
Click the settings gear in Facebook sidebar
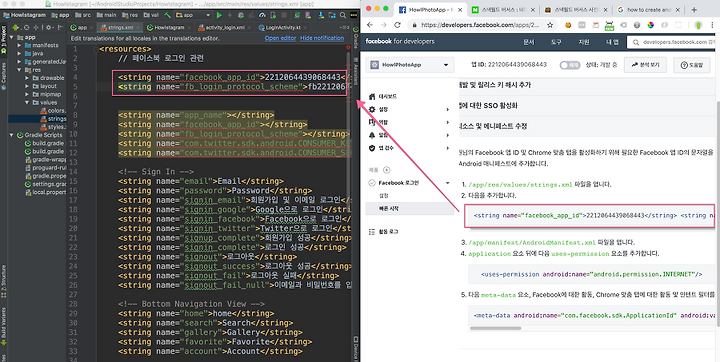[x=371, y=109]
